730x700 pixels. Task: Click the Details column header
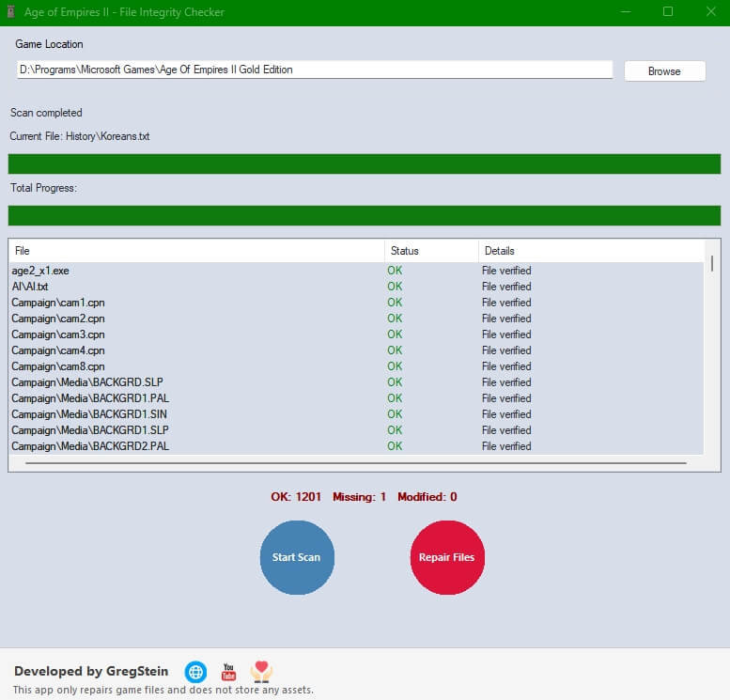(x=590, y=251)
